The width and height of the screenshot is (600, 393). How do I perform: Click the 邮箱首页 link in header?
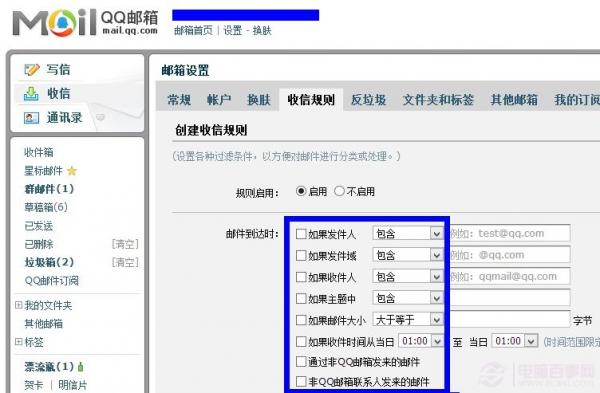click(x=193, y=31)
